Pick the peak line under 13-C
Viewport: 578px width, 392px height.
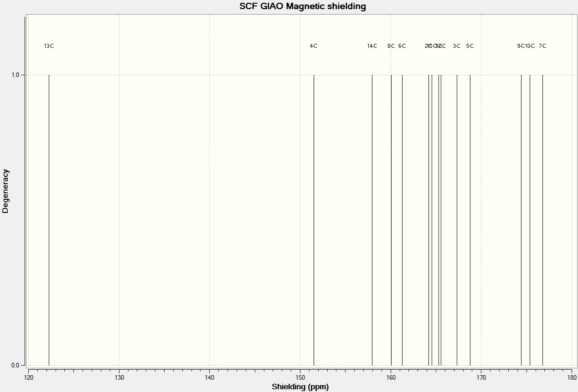click(49, 220)
